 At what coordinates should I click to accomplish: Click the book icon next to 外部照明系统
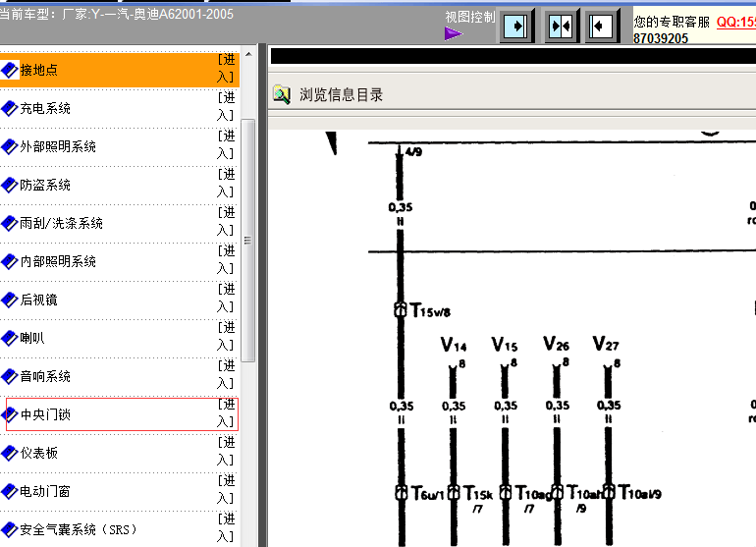(x=10, y=146)
